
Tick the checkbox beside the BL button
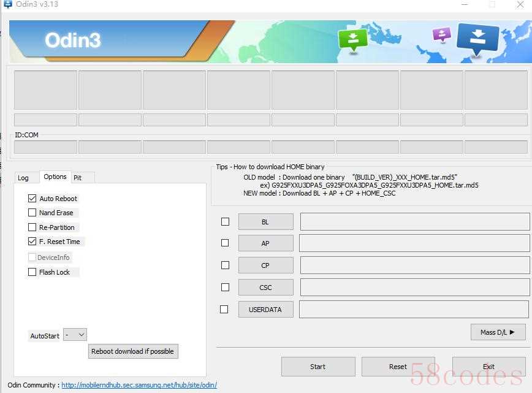point(225,221)
